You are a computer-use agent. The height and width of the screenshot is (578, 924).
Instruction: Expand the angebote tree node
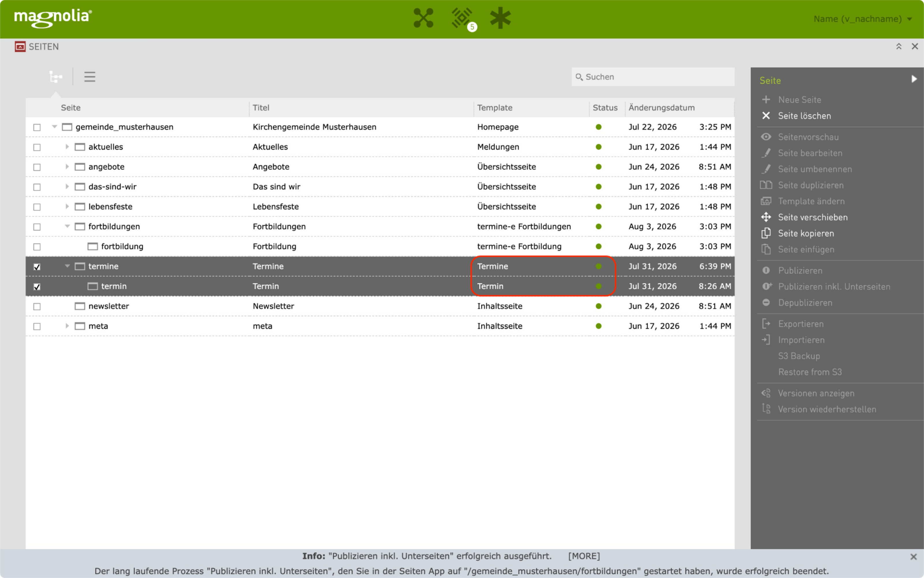[67, 167]
